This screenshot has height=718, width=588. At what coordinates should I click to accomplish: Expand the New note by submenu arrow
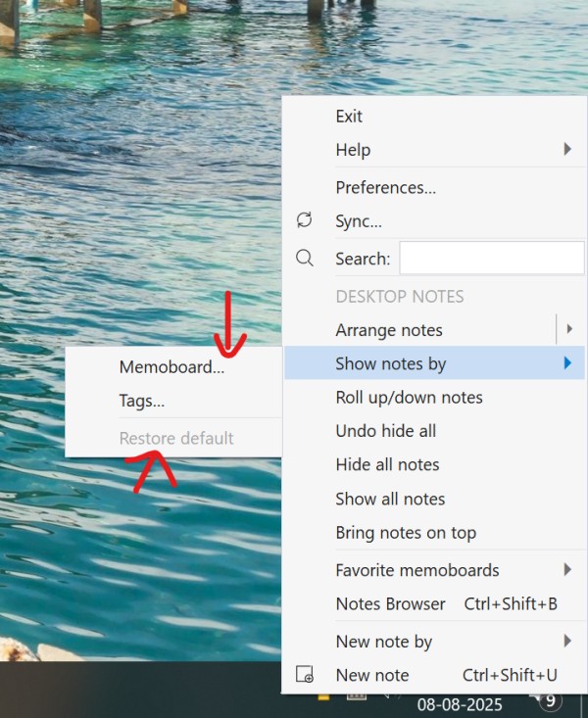[x=567, y=642]
